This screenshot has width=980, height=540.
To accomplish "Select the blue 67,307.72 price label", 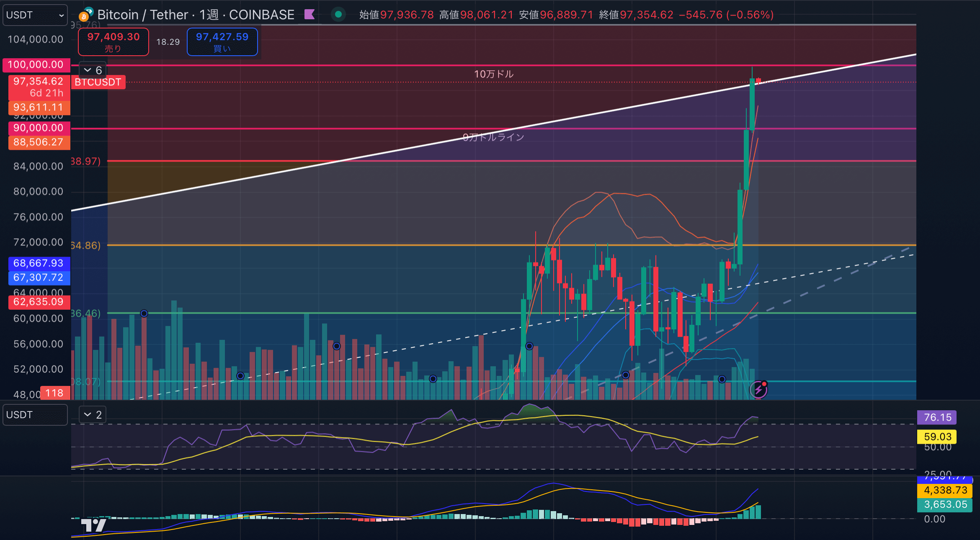I will pyautogui.click(x=39, y=278).
